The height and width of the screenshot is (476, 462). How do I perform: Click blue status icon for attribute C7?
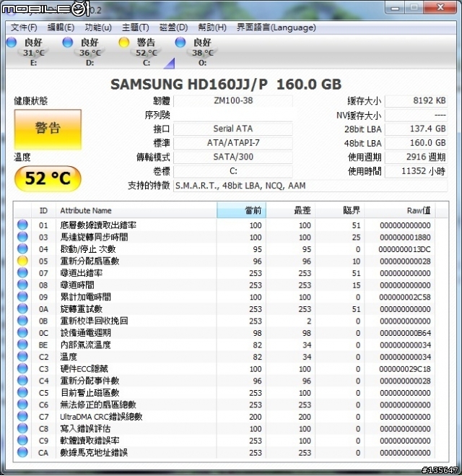pos(22,416)
